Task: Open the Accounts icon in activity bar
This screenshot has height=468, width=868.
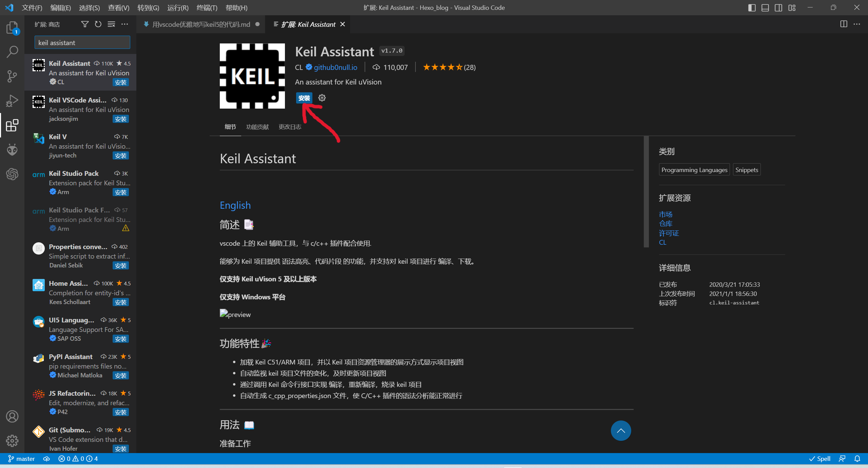Action: pyautogui.click(x=12, y=416)
